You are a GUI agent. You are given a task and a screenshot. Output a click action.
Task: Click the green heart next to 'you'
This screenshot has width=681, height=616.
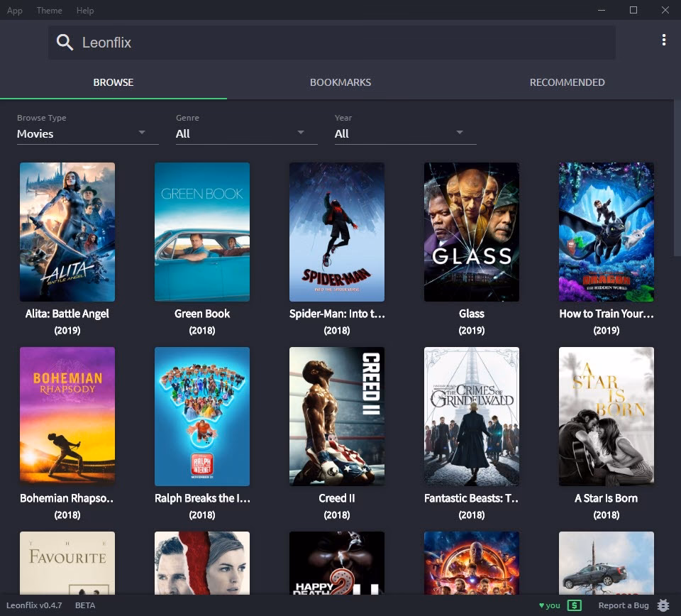pyautogui.click(x=543, y=605)
